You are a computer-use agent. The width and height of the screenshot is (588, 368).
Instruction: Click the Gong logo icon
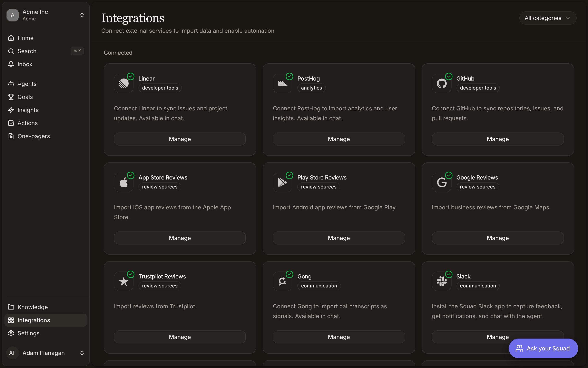point(282,281)
